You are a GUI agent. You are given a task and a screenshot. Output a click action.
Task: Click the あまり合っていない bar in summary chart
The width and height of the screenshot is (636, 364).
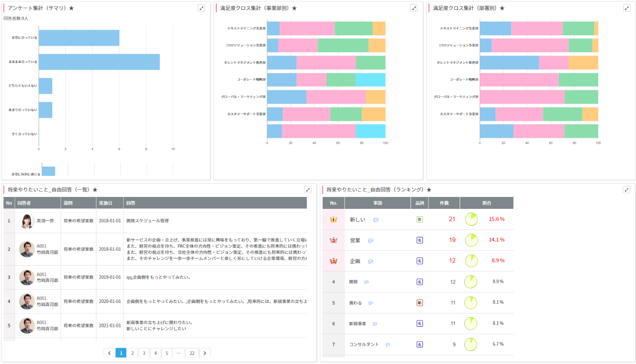[45, 110]
